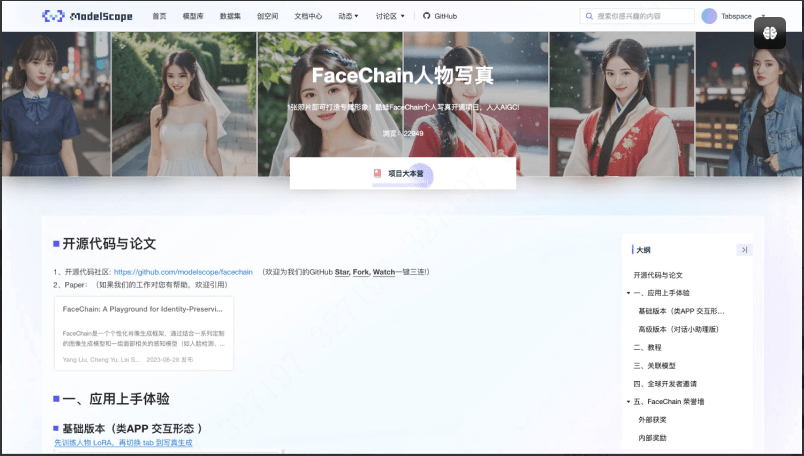The width and height of the screenshot is (804, 456).
Task: Expand the Tabspace account menu arrow
Action: (763, 16)
